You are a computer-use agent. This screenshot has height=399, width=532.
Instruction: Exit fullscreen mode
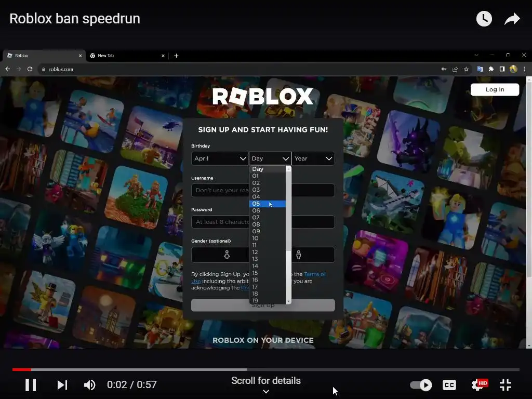506,385
